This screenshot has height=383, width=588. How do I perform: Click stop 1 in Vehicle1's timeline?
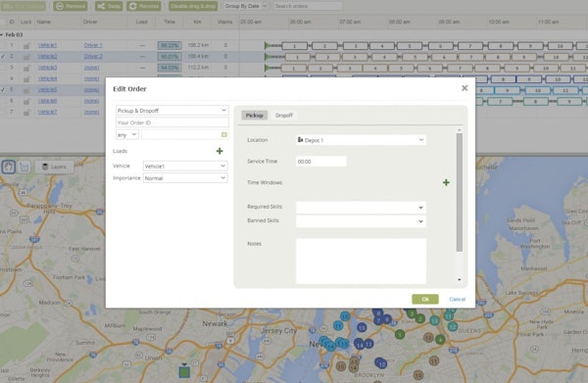point(295,46)
